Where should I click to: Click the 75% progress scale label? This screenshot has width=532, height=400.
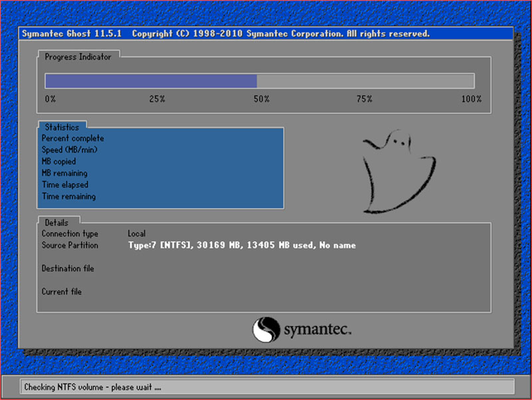click(364, 99)
